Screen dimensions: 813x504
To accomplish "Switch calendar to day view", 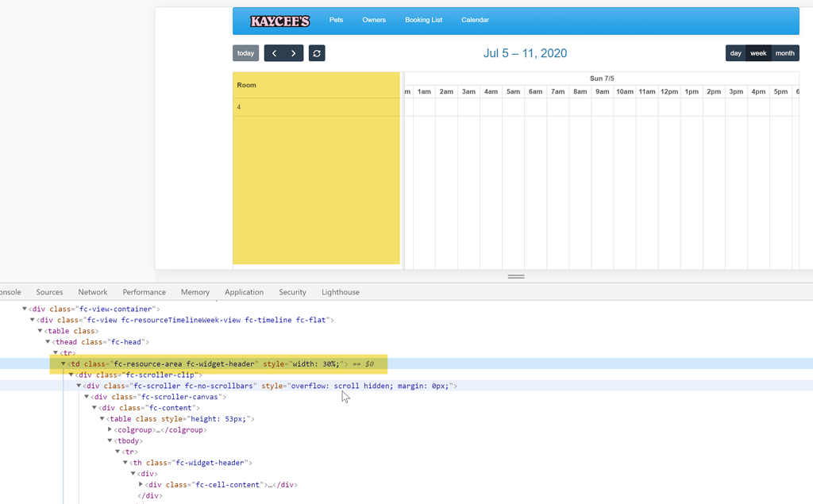I will point(735,52).
